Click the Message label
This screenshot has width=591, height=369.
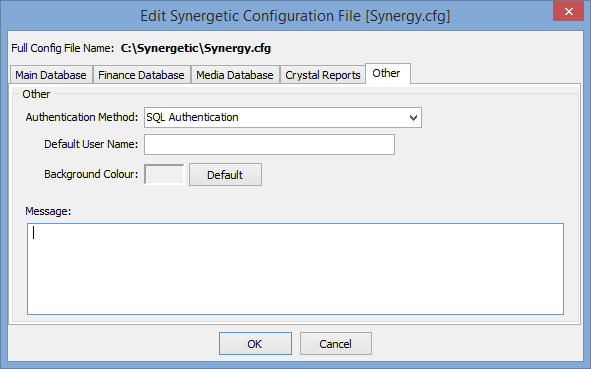coord(48,211)
